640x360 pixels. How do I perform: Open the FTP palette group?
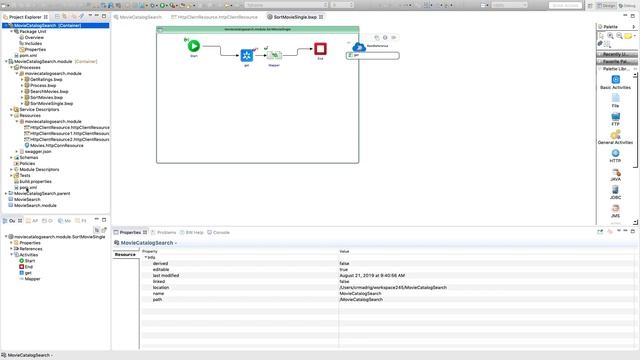[616, 119]
